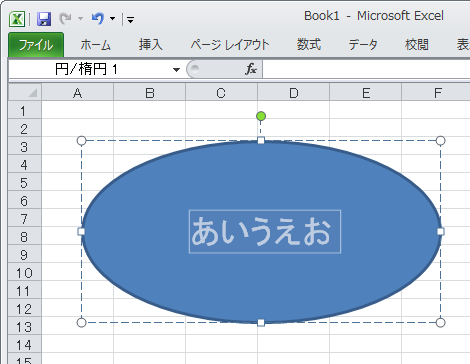Select row 8 header
470x364 pixels.
pos(25,236)
